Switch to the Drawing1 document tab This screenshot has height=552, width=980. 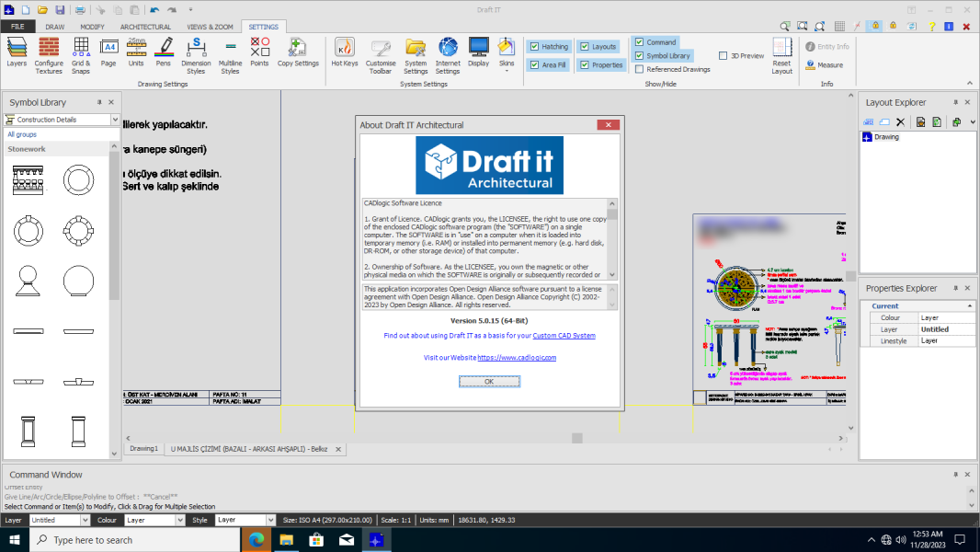[143, 449]
